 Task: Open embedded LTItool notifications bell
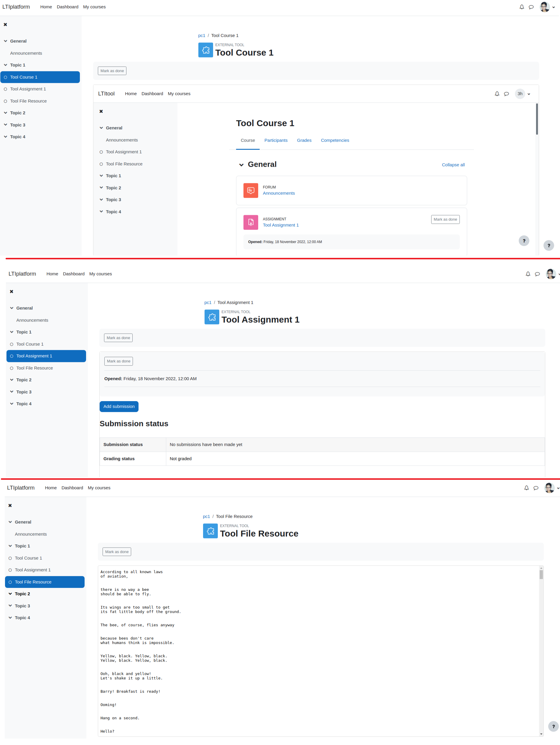[497, 94]
